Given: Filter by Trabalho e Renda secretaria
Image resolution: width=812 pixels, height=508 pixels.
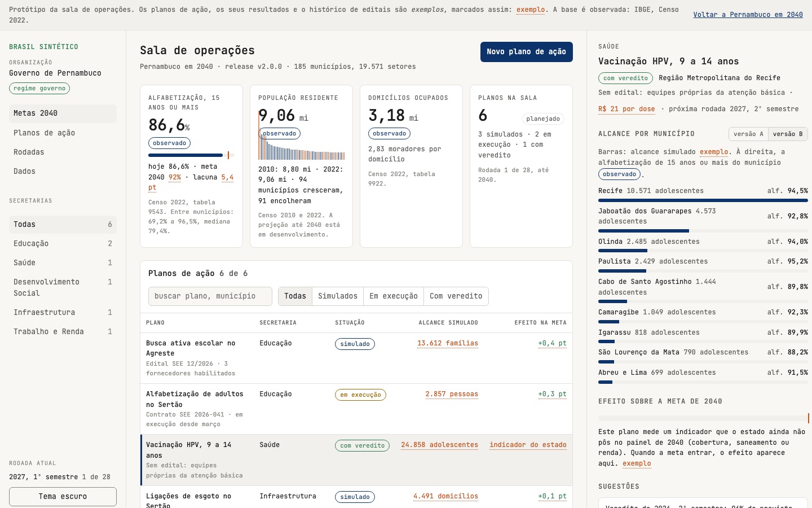Looking at the screenshot, I should (63, 332).
